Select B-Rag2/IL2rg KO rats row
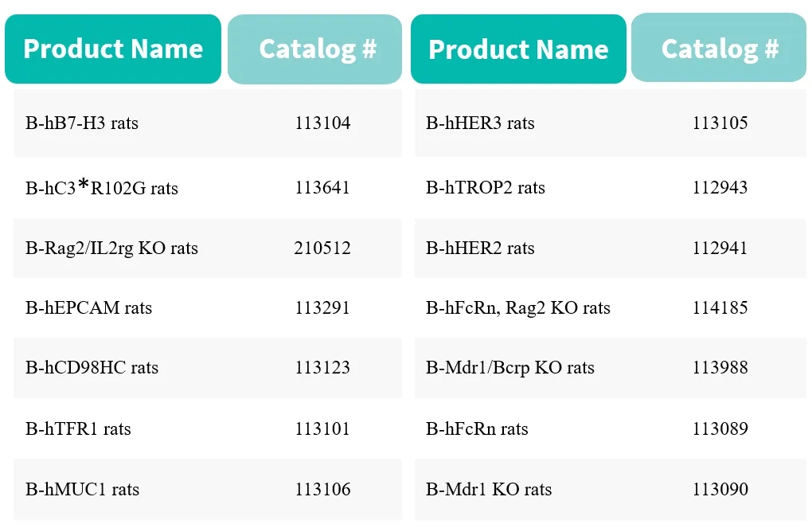Screen dimensions: 812x528 (111, 248)
